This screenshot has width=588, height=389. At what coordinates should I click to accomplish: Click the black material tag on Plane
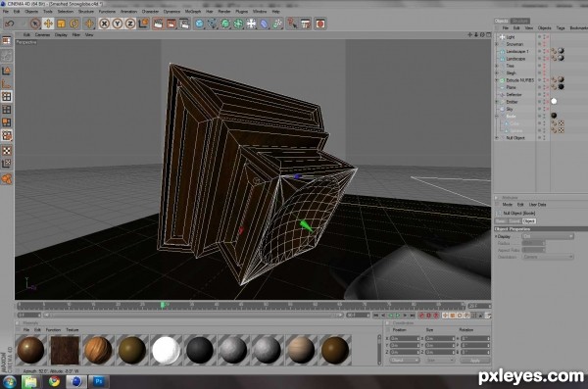point(561,87)
